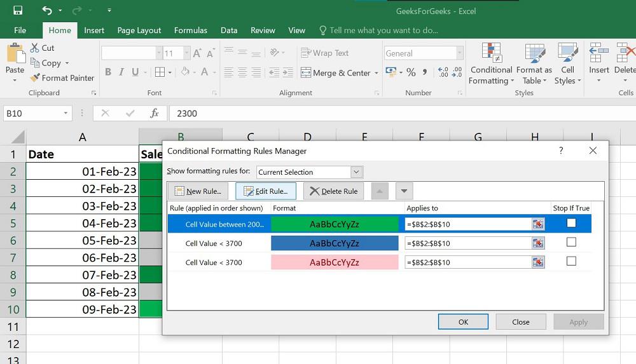Screen dimensions: 636x364
Task: Check Stop If True for green rule
Action: click(x=571, y=223)
